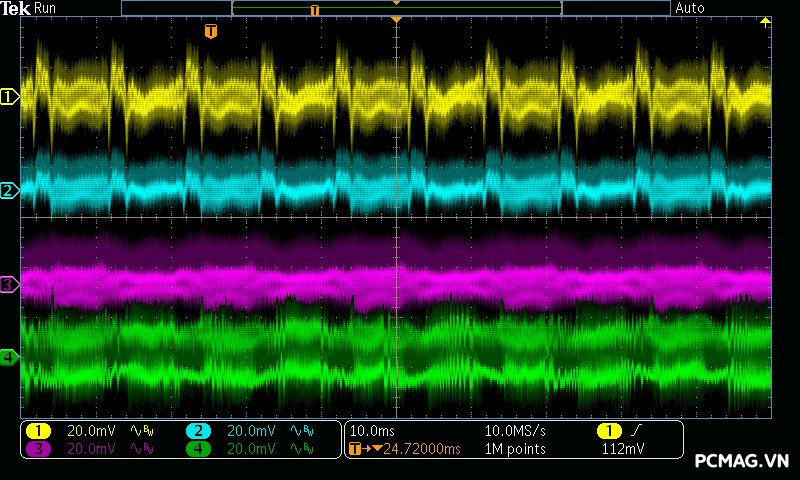
Task: Toggle the channel 3 badge in readout bar
Action: (x=38, y=449)
